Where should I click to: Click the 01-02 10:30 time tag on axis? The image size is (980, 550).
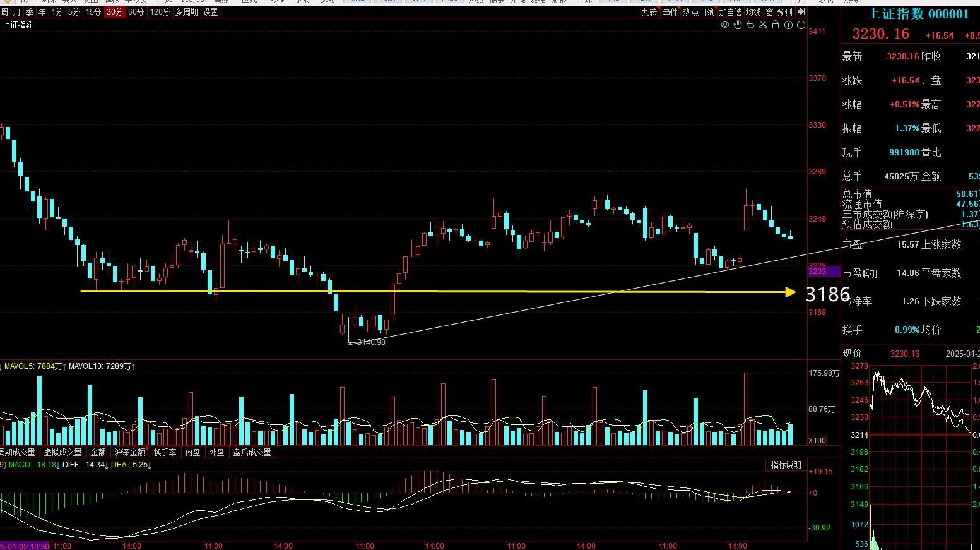point(25,546)
